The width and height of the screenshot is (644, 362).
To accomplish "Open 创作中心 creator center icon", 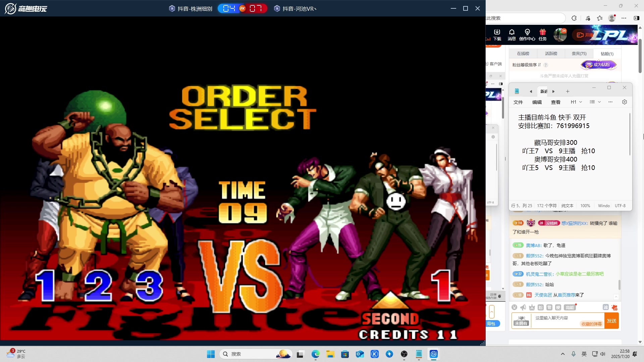I will click(527, 35).
